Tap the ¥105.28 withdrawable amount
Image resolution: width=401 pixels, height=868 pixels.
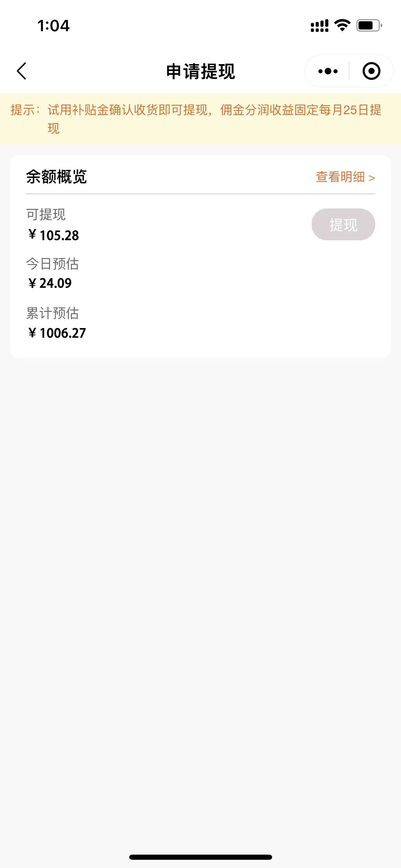click(54, 235)
